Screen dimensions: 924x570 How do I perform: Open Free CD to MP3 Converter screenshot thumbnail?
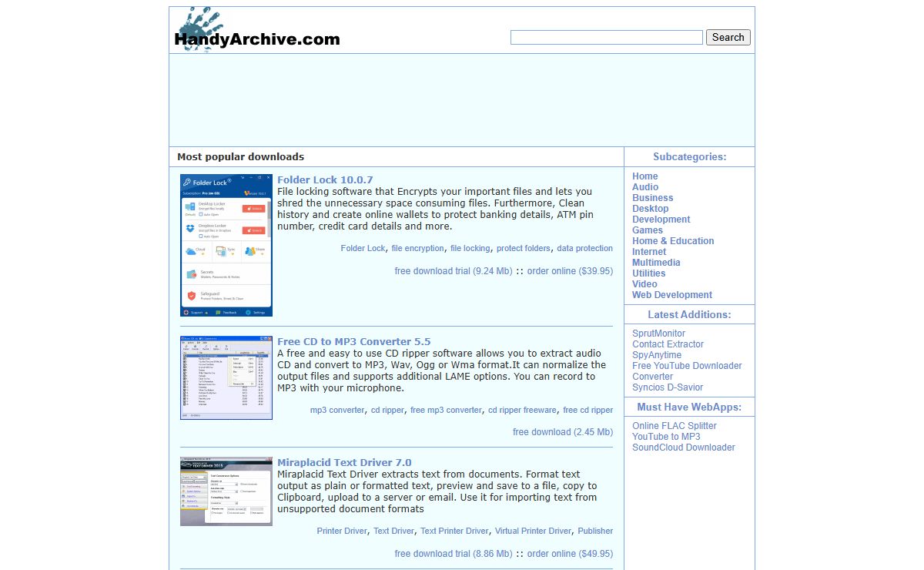pyautogui.click(x=226, y=377)
